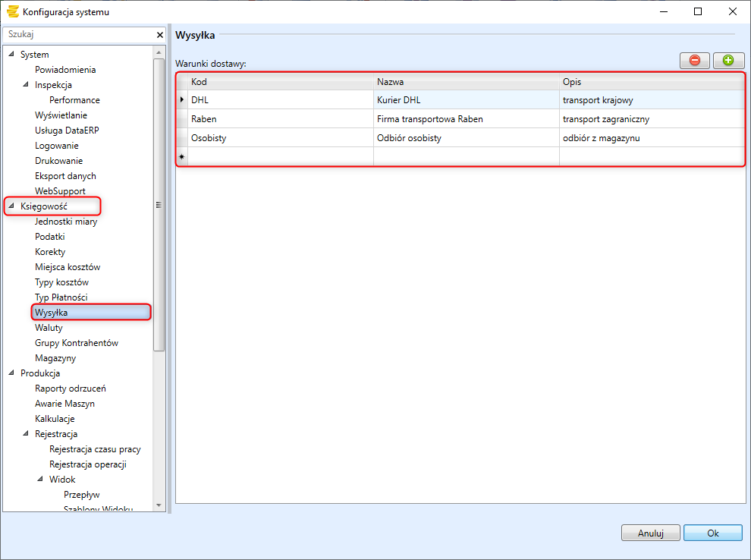The height and width of the screenshot is (560, 751).
Task: Go to Eksport danych settings
Action: click(65, 176)
